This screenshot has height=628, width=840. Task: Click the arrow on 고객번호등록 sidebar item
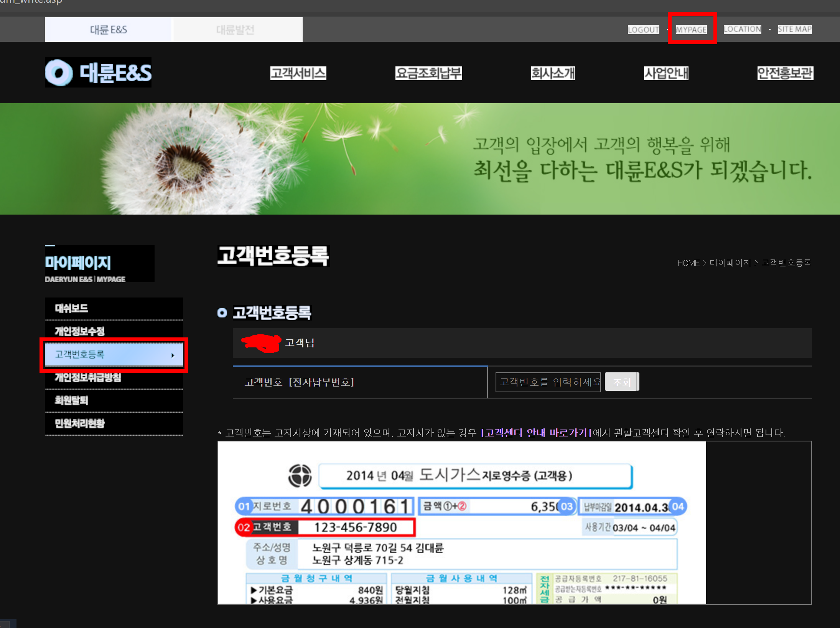pos(173,355)
